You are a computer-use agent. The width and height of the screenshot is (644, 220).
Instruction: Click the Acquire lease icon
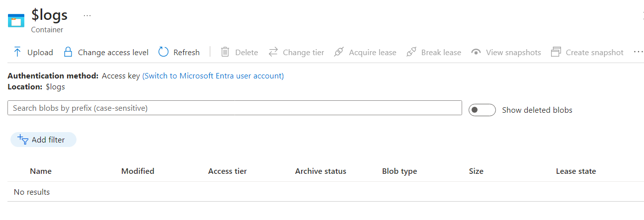[339, 52]
